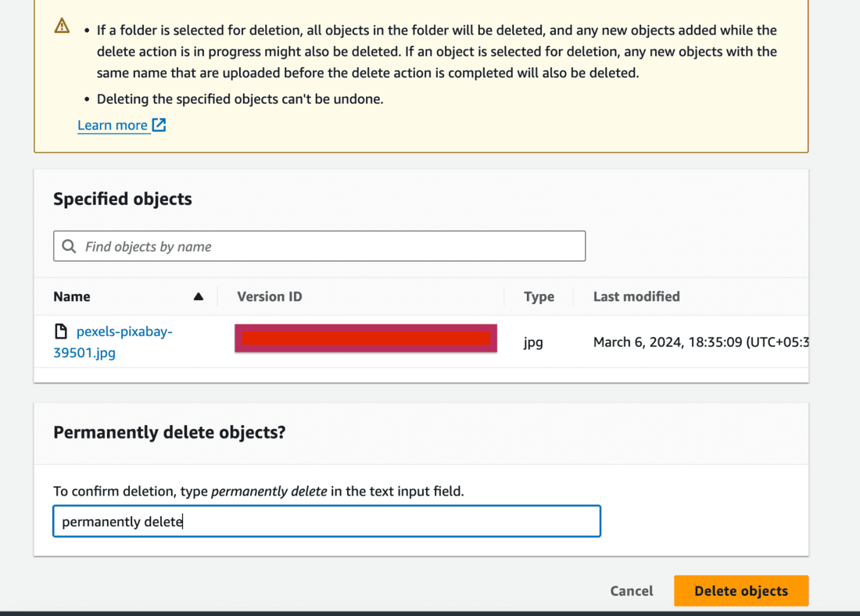Click the Specified objects heading
Viewport: 860px width, 616px height.
point(123,199)
